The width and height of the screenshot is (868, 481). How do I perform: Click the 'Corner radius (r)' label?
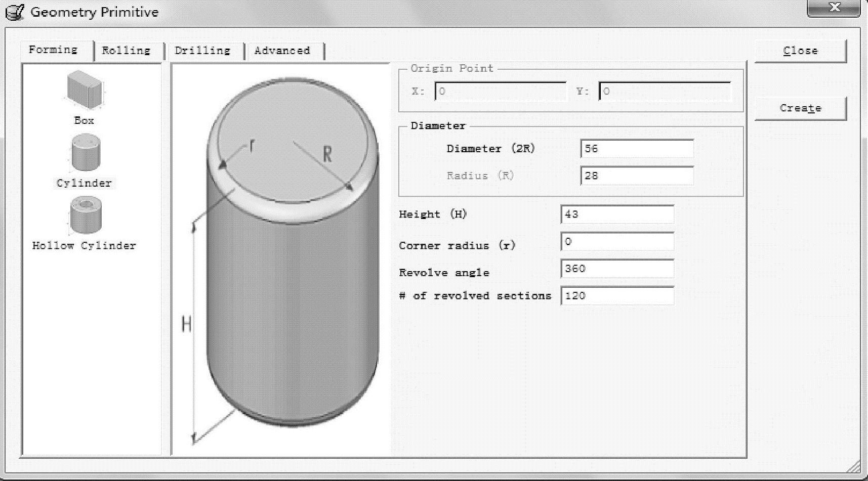pos(457,246)
